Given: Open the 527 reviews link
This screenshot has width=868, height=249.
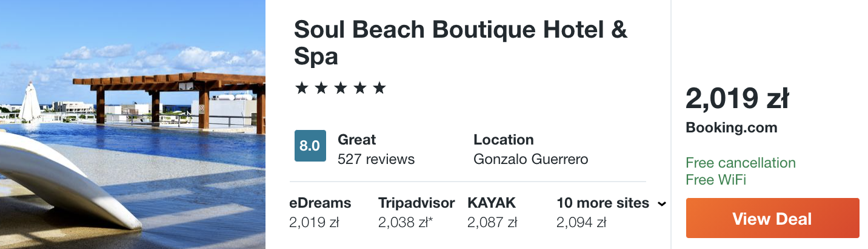Looking at the screenshot, I should [x=376, y=159].
